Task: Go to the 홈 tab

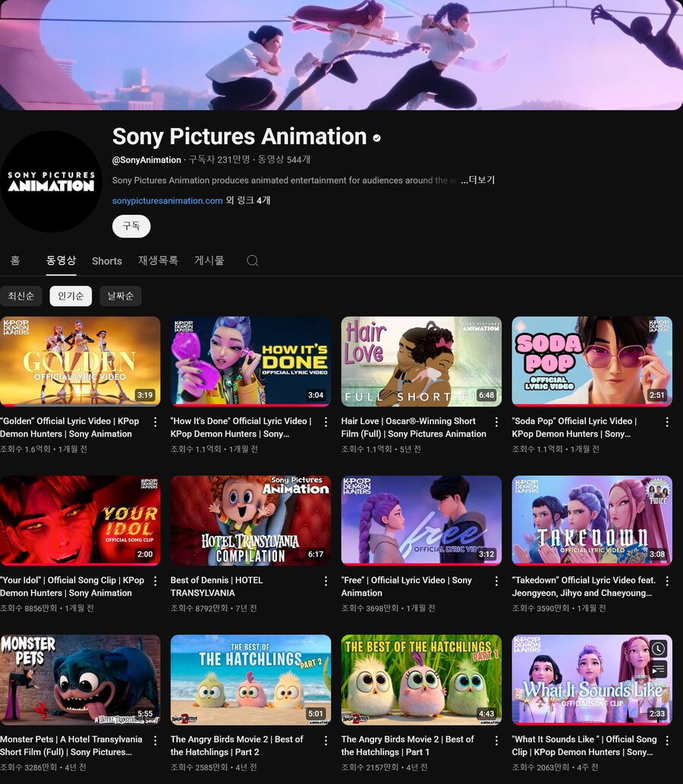Action: tap(15, 260)
